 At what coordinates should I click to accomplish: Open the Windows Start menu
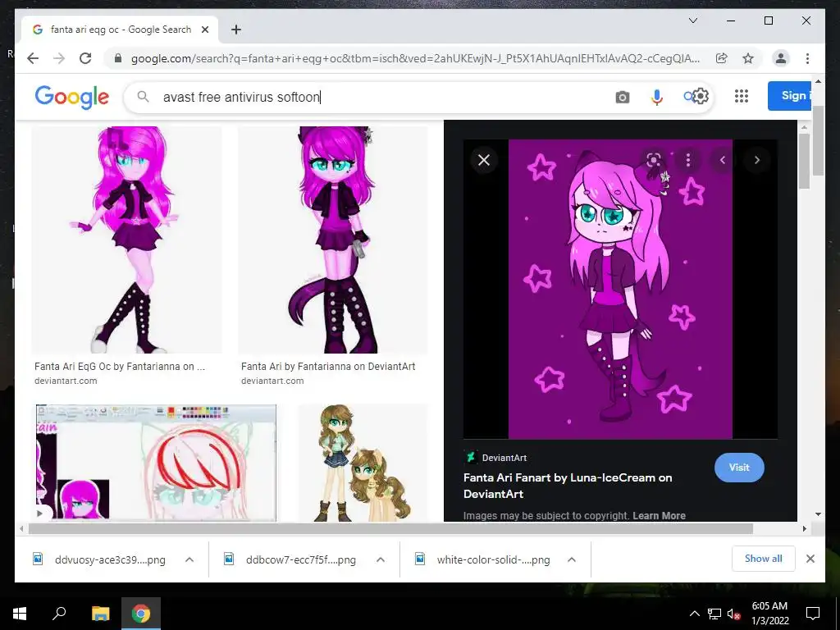point(20,614)
